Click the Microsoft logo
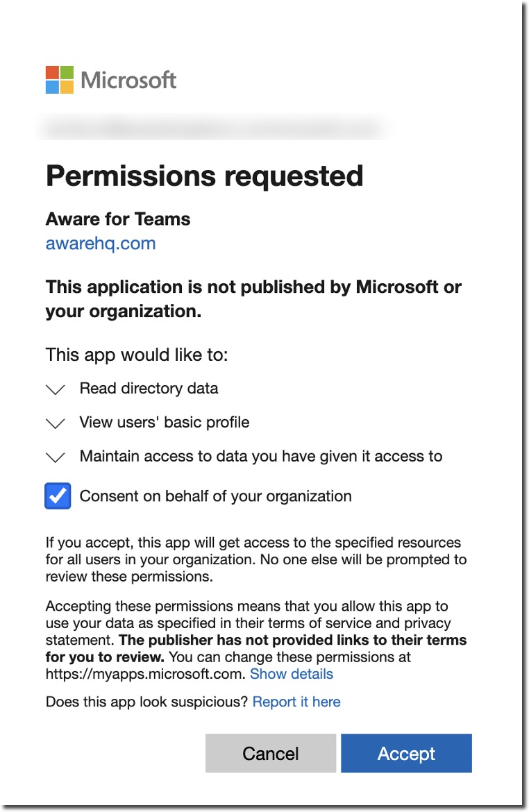The width and height of the screenshot is (529, 812). tap(110, 81)
